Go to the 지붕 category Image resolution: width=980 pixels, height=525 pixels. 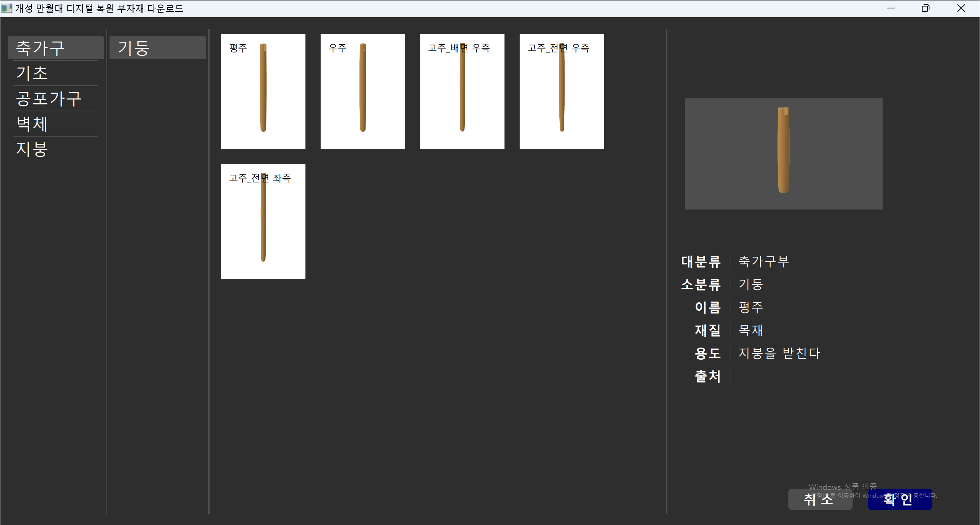56,149
